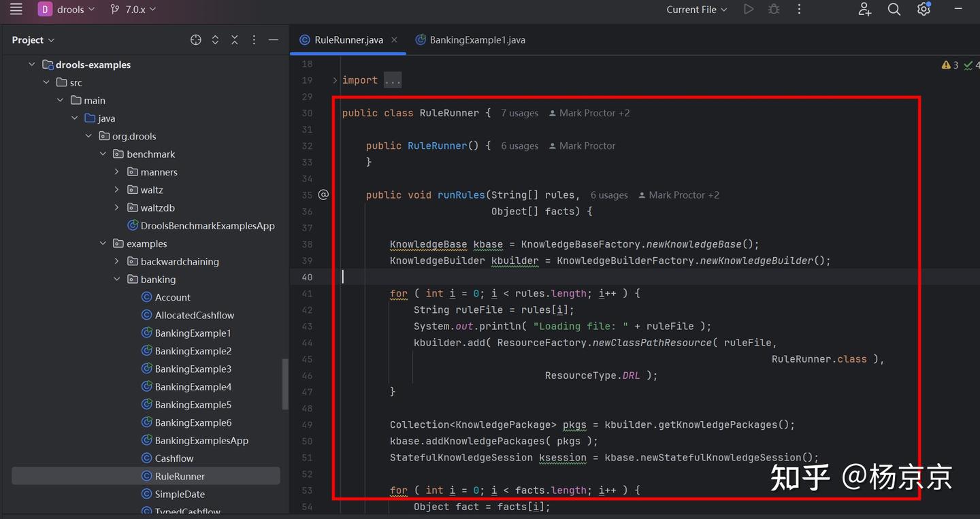
Task: Hide the Project tool window
Action: pos(274,40)
